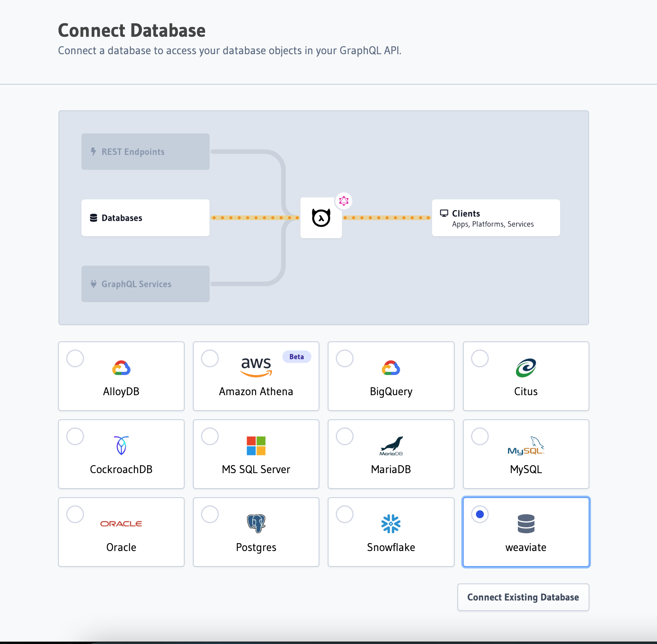The height and width of the screenshot is (644, 657).
Task: Click the MariaDB seal logo
Action: 391,445
